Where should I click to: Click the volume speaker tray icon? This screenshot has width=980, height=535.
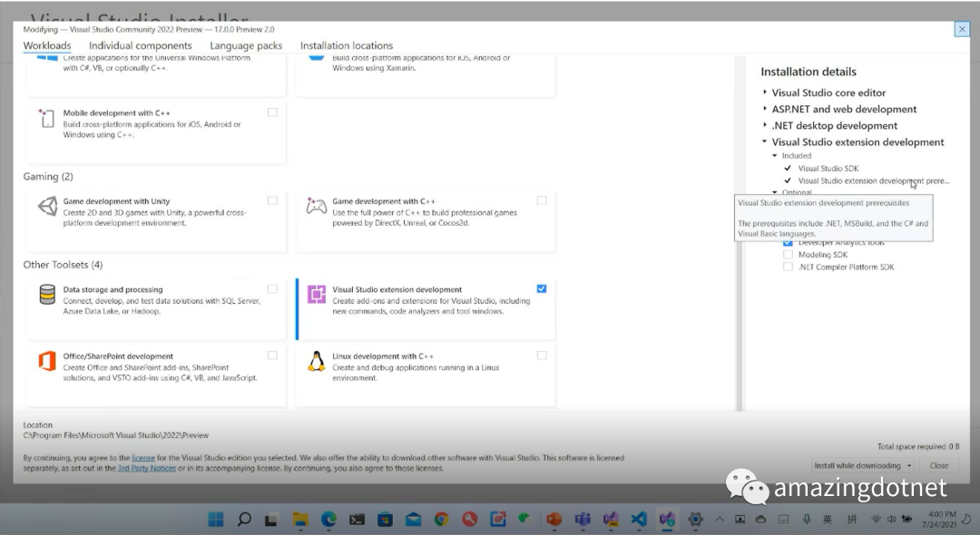pyautogui.click(x=891, y=520)
